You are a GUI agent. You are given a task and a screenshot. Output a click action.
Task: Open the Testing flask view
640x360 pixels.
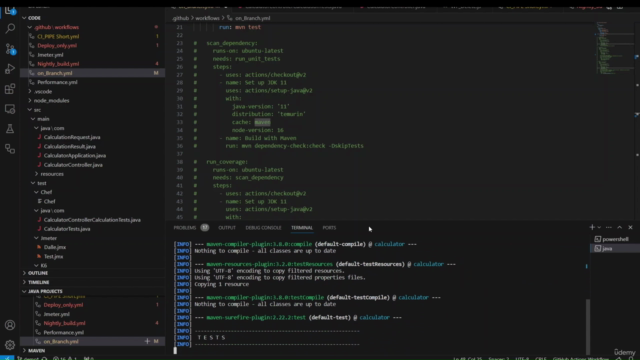point(10,129)
